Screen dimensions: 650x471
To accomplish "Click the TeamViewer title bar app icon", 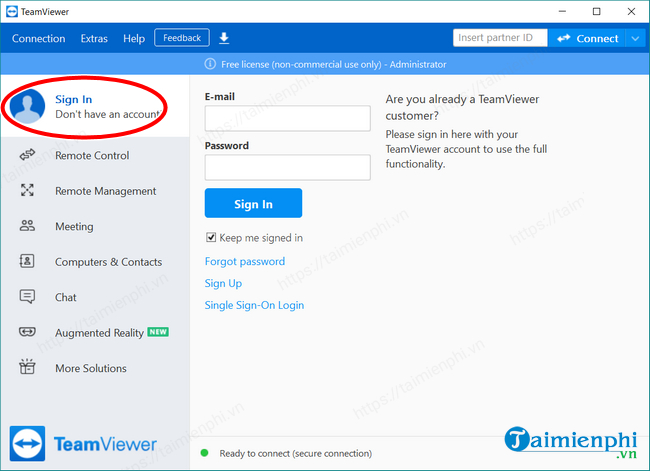I will 12,12.
